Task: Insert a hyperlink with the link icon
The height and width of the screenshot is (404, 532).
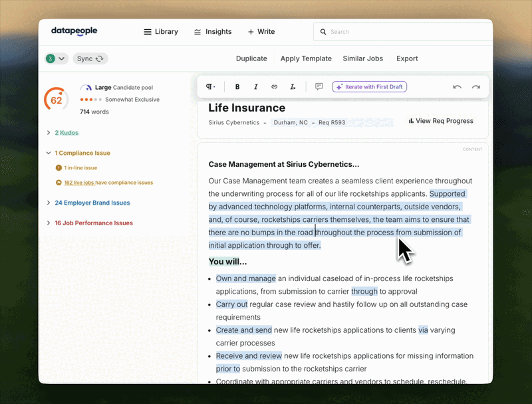Action: click(274, 87)
